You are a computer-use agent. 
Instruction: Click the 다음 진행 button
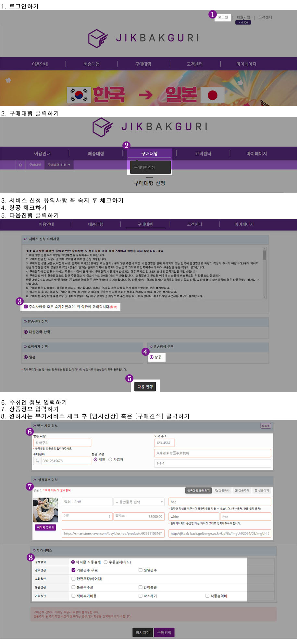(x=145, y=387)
